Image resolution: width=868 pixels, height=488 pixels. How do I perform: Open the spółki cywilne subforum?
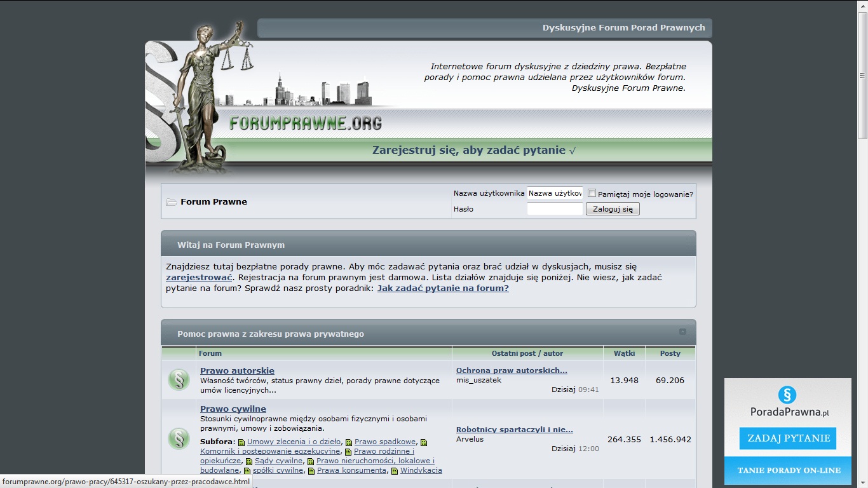click(278, 470)
